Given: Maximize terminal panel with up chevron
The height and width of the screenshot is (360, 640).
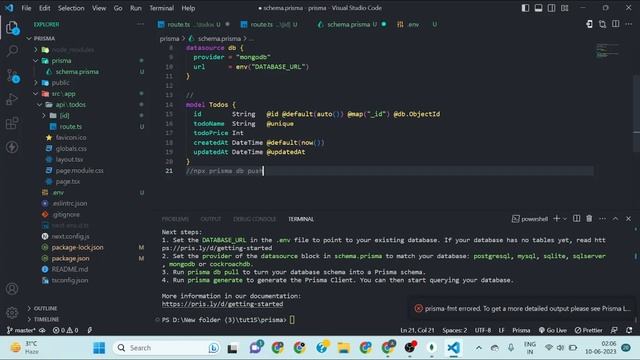Looking at the screenshot, I should tap(615, 219).
